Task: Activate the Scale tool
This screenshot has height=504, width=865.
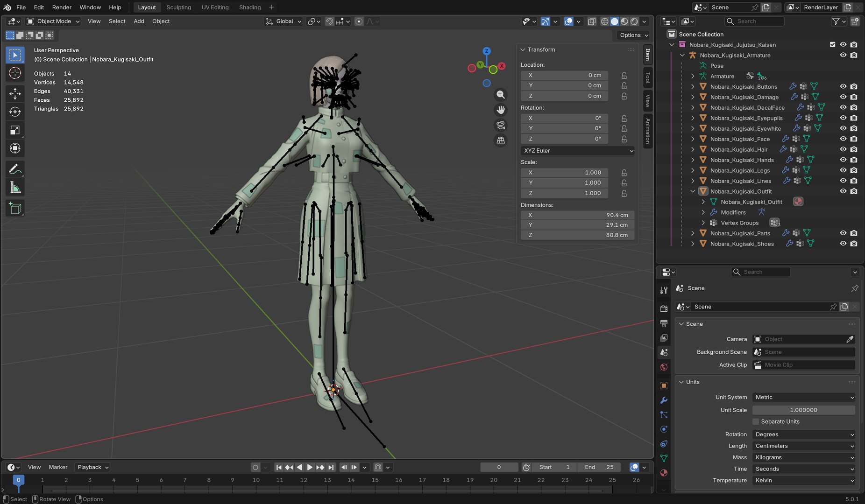Action: (15, 130)
